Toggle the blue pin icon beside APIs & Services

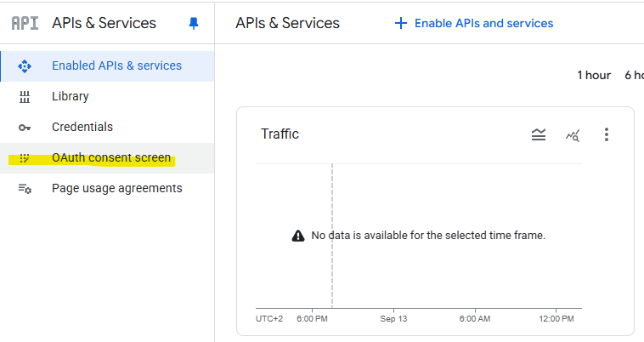click(x=193, y=24)
